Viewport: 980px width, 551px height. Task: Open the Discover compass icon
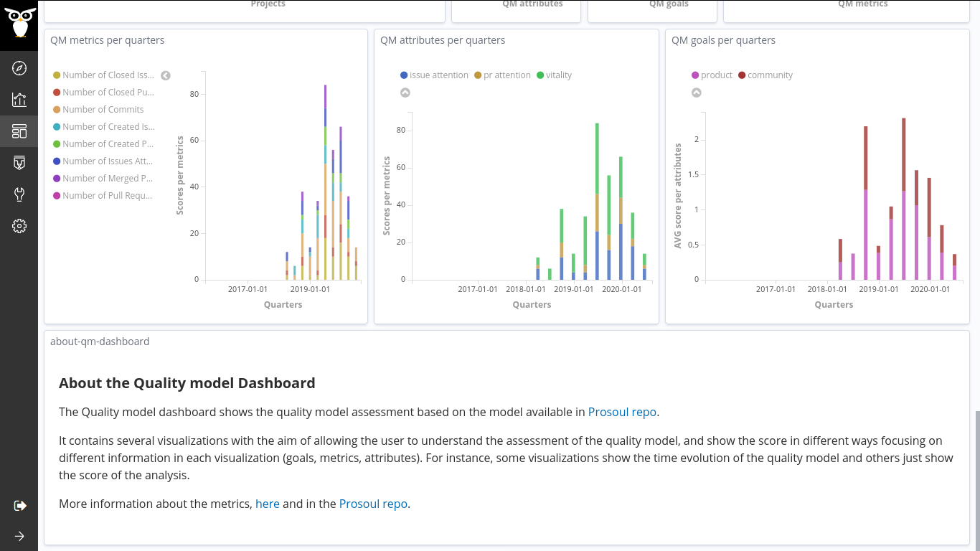tap(19, 68)
